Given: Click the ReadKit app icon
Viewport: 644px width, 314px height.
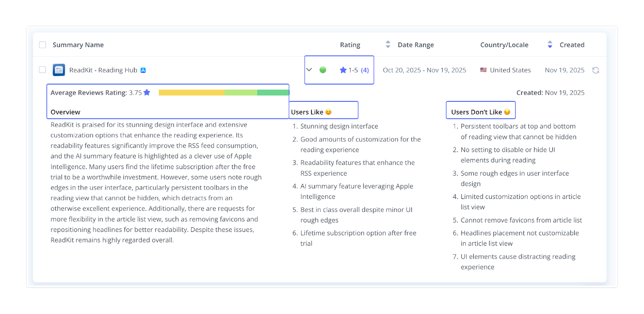Looking at the screenshot, I should [x=59, y=70].
